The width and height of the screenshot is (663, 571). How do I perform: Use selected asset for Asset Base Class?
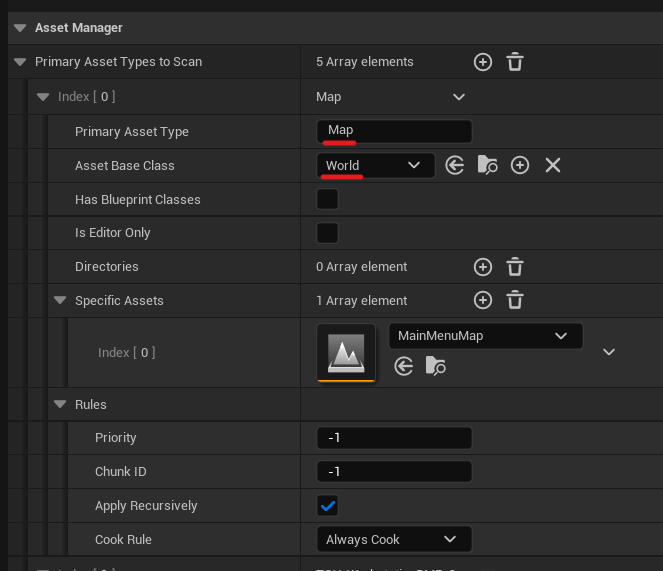tap(455, 165)
